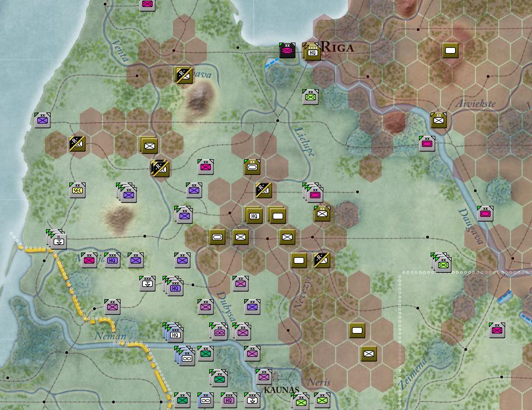Select olive infantry counter north of the Neris label

pos(368,353)
